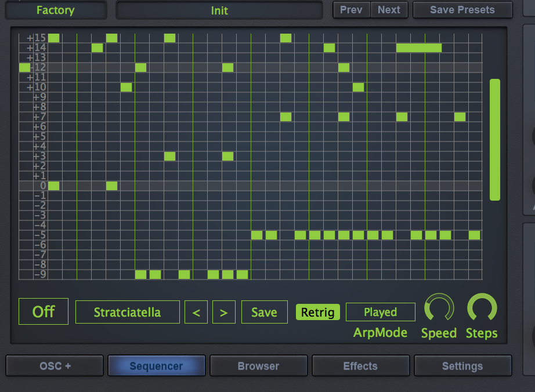Go to the previous preset with Prev
535x392 pixels.
[x=351, y=9]
